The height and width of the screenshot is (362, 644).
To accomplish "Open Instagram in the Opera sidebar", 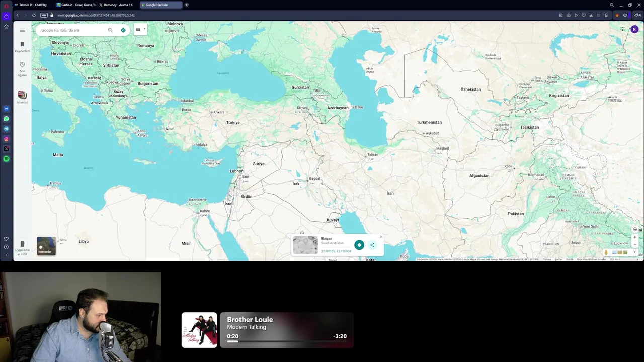I will pos(6,139).
